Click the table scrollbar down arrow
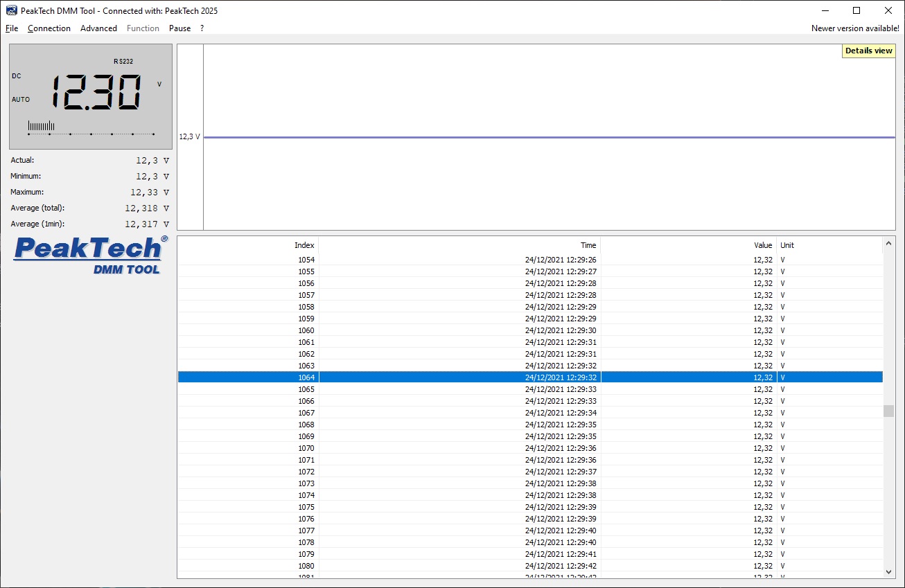905x588 pixels. point(888,571)
